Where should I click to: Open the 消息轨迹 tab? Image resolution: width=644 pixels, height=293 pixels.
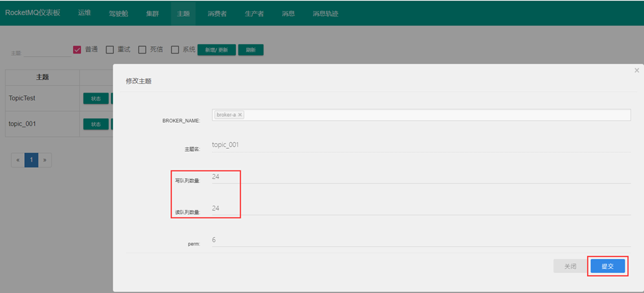pyautogui.click(x=325, y=13)
